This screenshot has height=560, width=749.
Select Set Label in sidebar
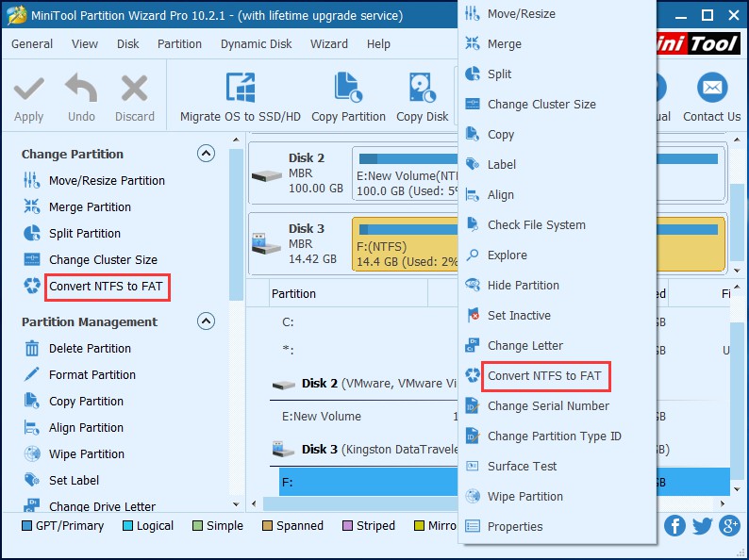(61, 480)
